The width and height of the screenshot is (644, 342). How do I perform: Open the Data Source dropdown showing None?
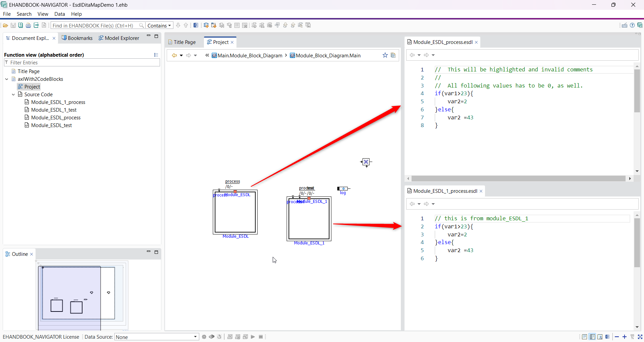click(157, 337)
